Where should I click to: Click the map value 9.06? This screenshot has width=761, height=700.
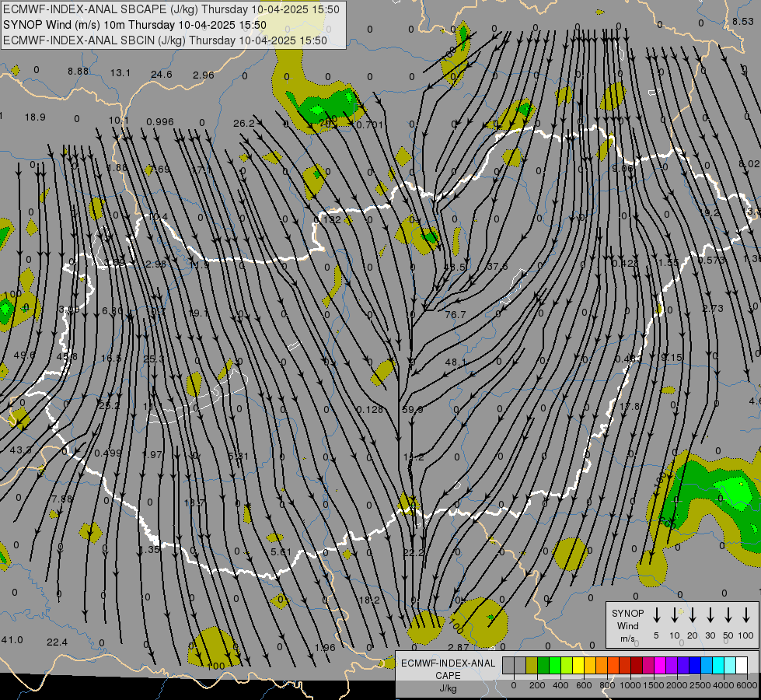point(623,168)
